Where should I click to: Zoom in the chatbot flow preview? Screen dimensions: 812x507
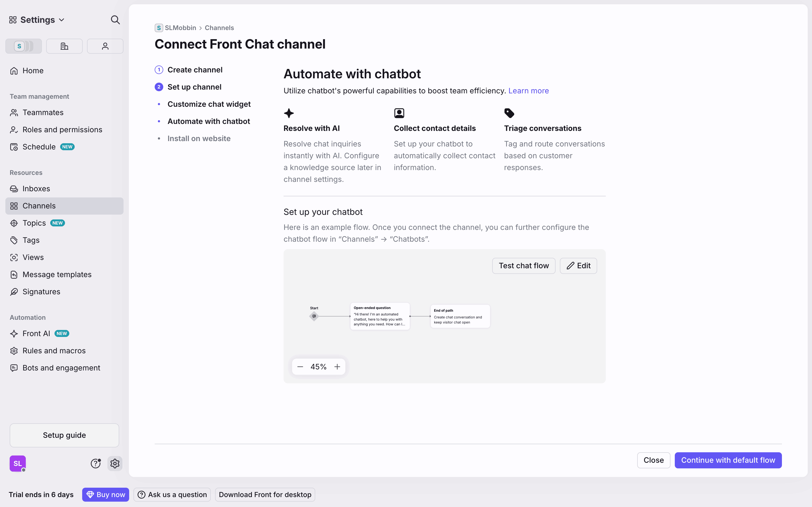(337, 367)
